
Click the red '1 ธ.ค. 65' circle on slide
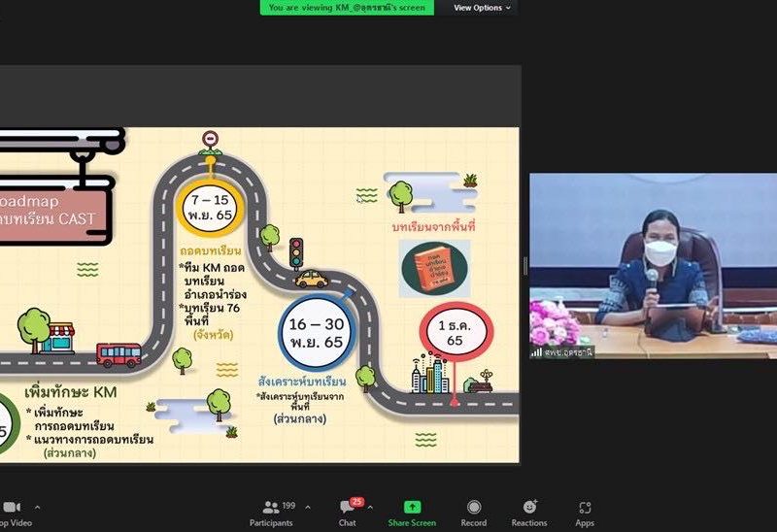click(x=456, y=335)
